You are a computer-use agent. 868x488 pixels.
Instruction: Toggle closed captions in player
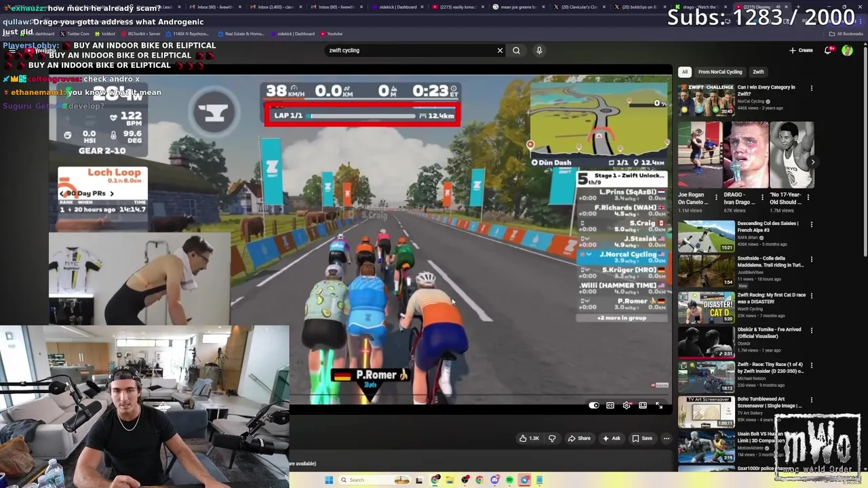coord(610,405)
